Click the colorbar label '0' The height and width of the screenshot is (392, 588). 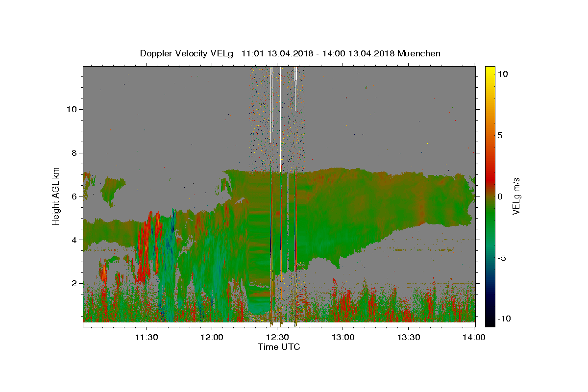coord(500,196)
